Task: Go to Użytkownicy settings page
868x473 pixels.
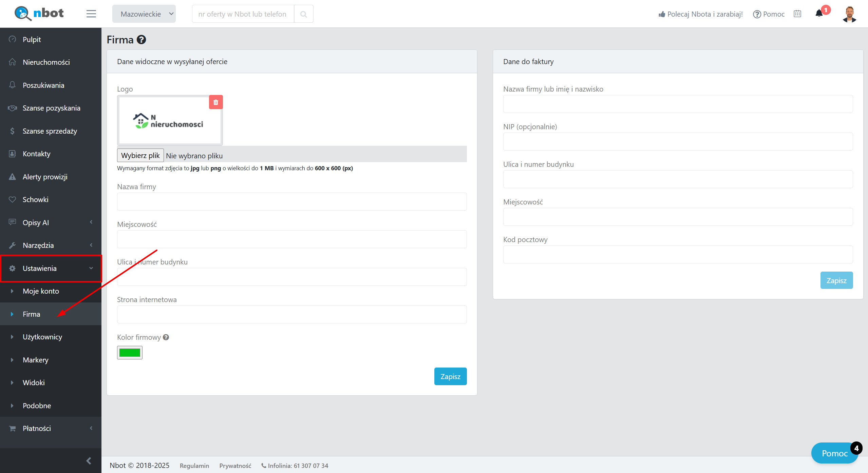Action: [42, 337]
